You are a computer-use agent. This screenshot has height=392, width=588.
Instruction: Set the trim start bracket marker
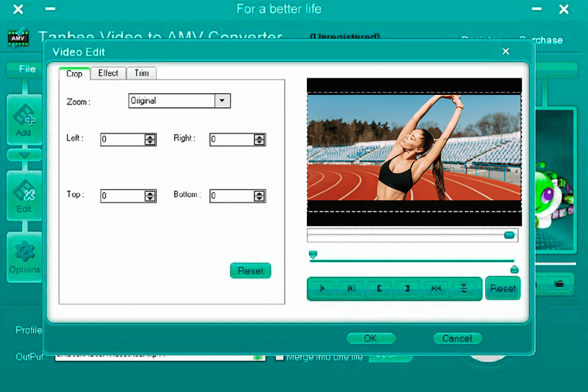coord(379,288)
